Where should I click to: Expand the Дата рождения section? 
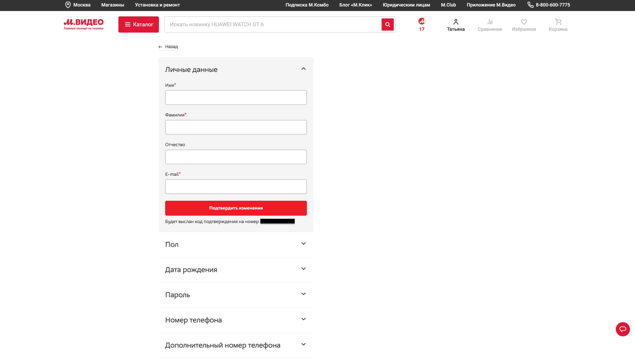click(303, 269)
